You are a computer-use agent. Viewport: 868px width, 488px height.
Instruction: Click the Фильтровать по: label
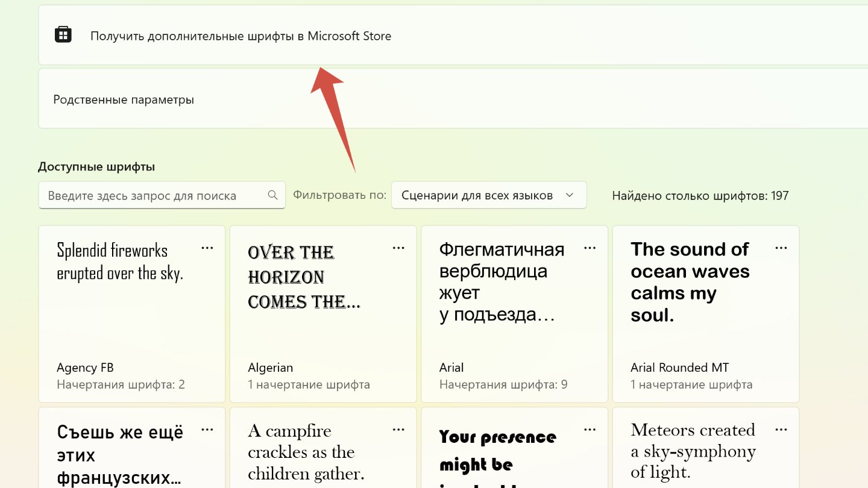[340, 195]
